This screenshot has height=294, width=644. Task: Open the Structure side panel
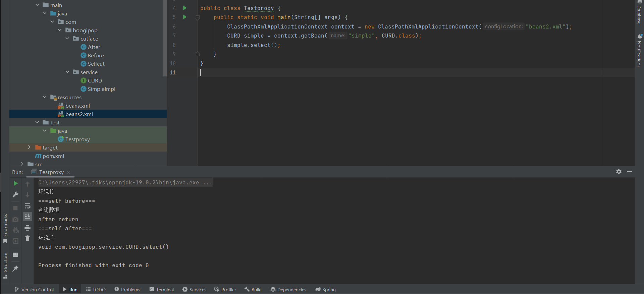coord(5,266)
